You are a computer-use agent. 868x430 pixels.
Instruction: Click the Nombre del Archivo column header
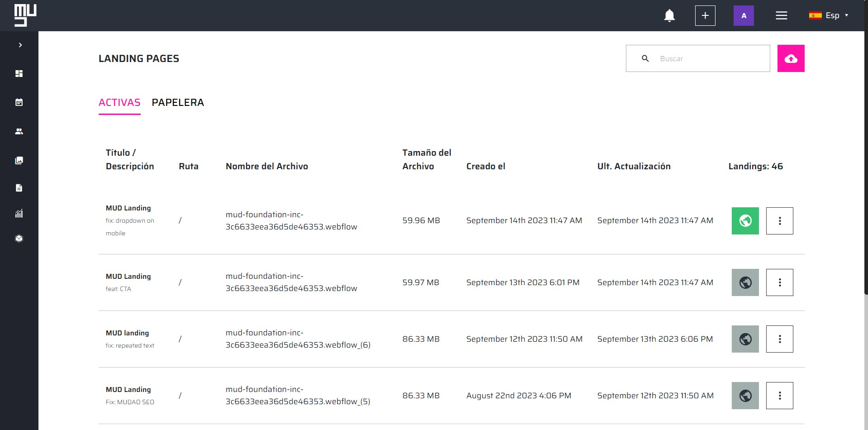(267, 166)
